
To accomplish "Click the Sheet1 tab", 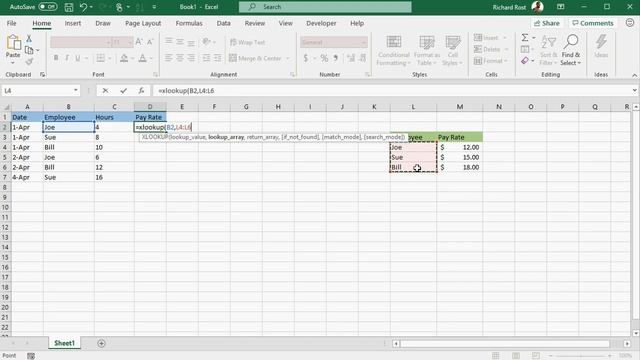I will 64,343.
